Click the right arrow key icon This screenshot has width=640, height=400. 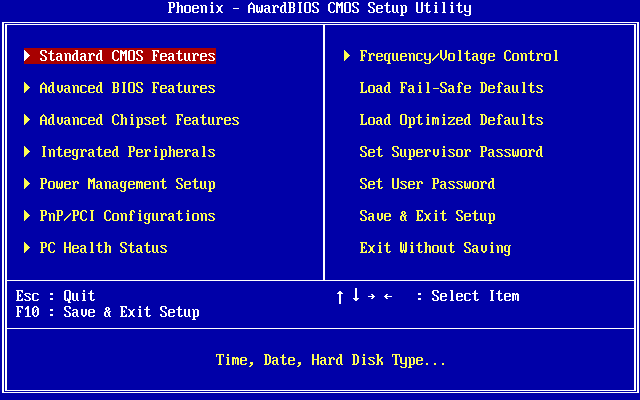[371, 296]
